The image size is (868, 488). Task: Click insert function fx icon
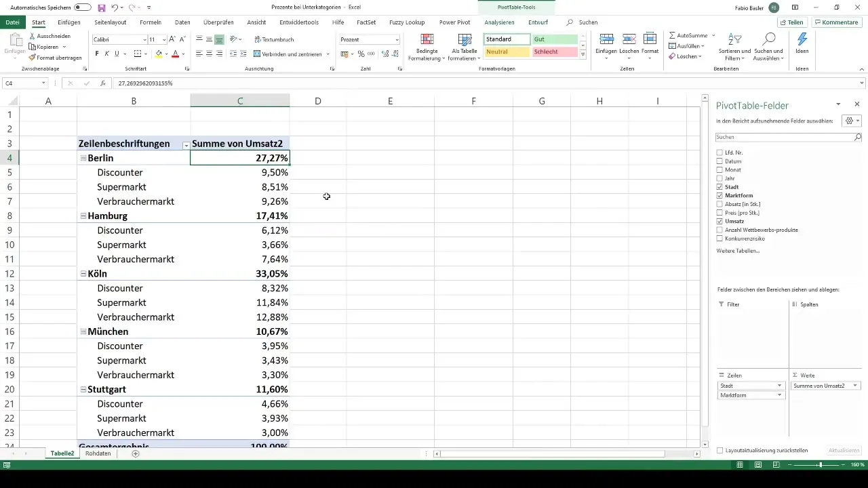point(102,83)
